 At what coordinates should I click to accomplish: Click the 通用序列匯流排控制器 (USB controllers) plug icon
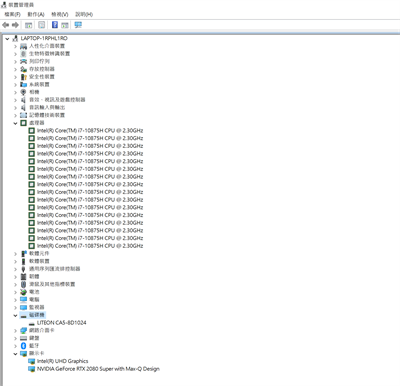(x=23, y=269)
